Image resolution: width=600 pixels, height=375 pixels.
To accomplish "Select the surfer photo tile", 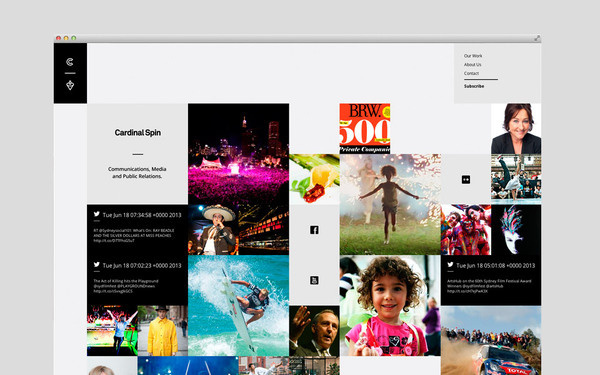I will pyautogui.click(x=238, y=305).
